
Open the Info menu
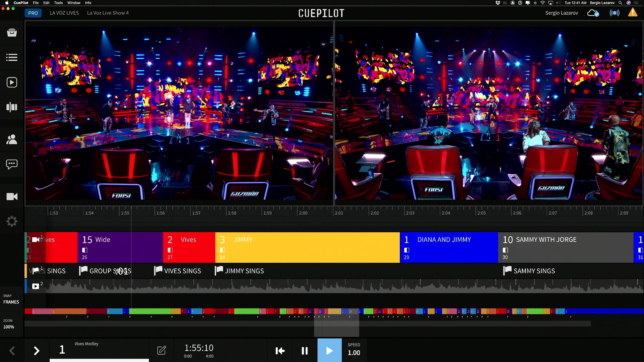coord(88,3)
